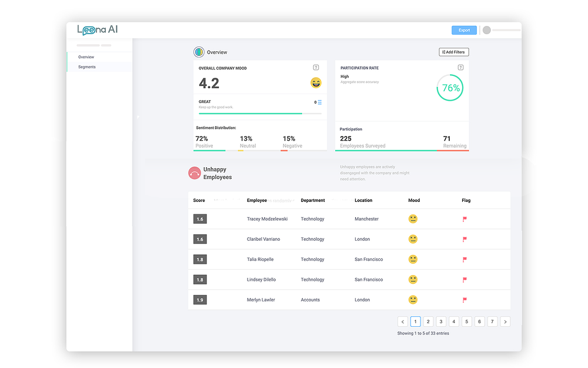The height and width of the screenshot is (368, 588).
Task: Jump to page 6
Action: coord(479,322)
